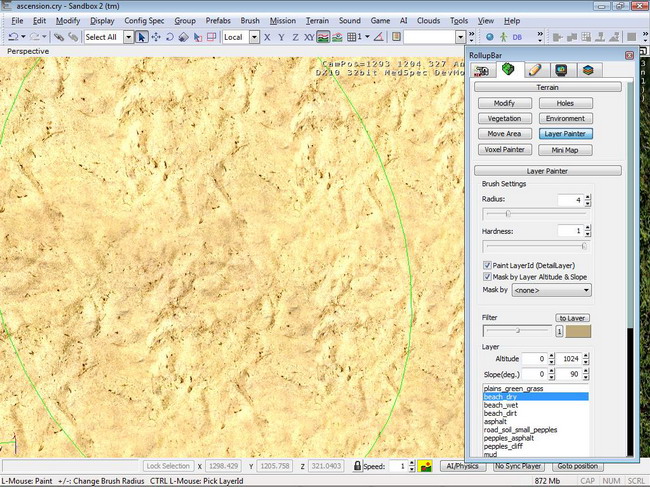Screen dimensions: 650x487
Task: Open the pencil Modeling tab
Action: [x=535, y=70]
